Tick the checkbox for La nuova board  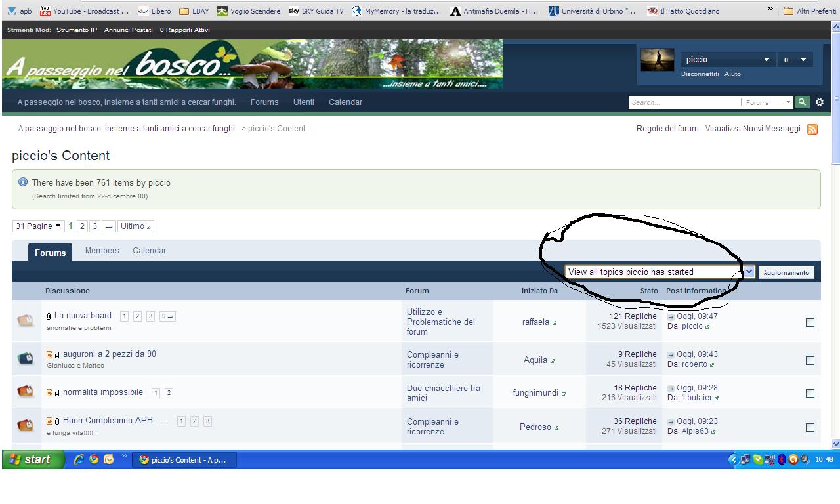point(810,322)
